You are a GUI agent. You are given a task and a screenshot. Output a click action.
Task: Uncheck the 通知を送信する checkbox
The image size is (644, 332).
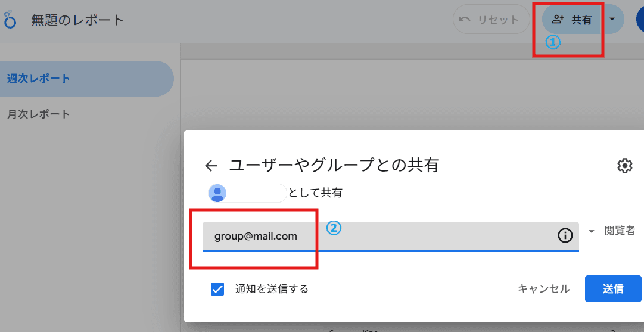tap(217, 289)
